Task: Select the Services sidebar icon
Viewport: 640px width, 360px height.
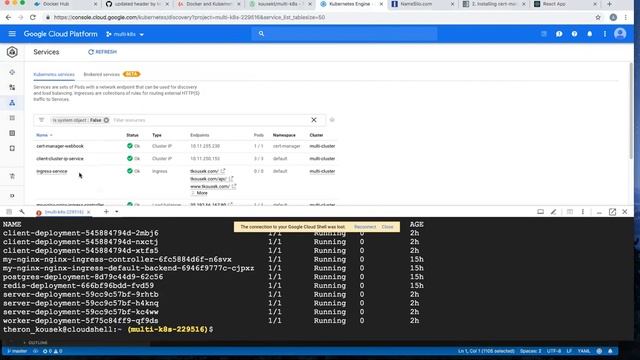Action: 12,103
